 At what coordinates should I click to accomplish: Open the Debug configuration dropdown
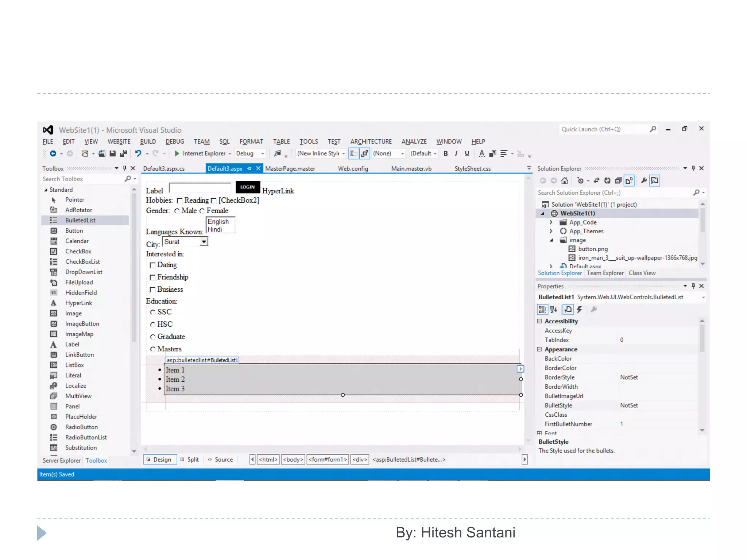[x=263, y=153]
